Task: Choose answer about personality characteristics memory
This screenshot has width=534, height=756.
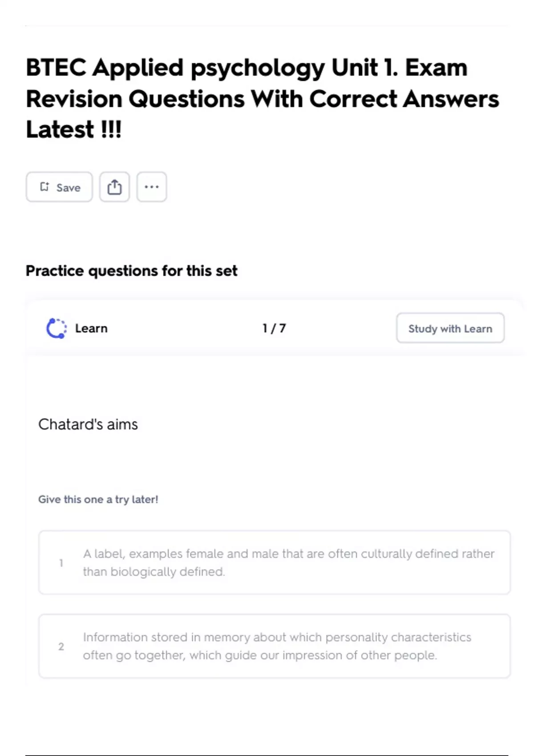Action: 277,637
